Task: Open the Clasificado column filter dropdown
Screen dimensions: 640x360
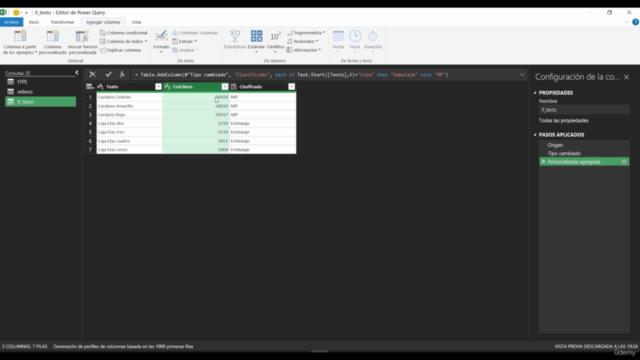Action: point(291,87)
